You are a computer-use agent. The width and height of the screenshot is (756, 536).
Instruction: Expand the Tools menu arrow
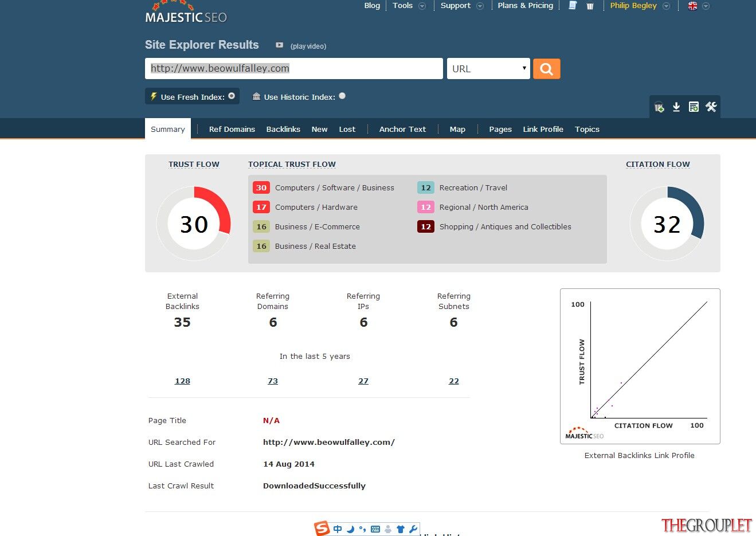point(422,6)
